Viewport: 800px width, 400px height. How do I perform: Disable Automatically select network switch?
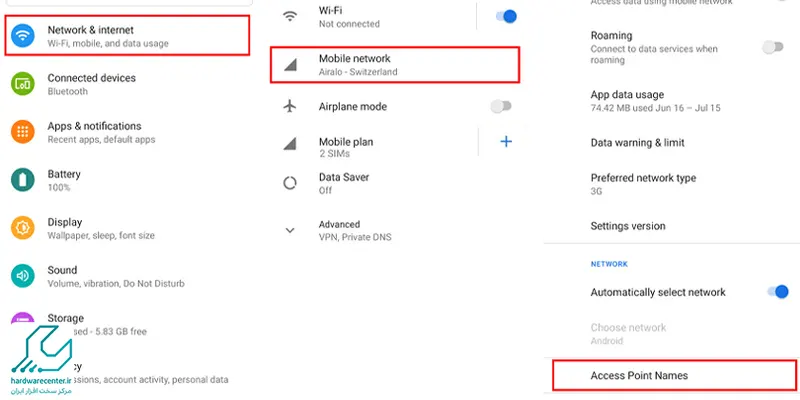click(778, 292)
